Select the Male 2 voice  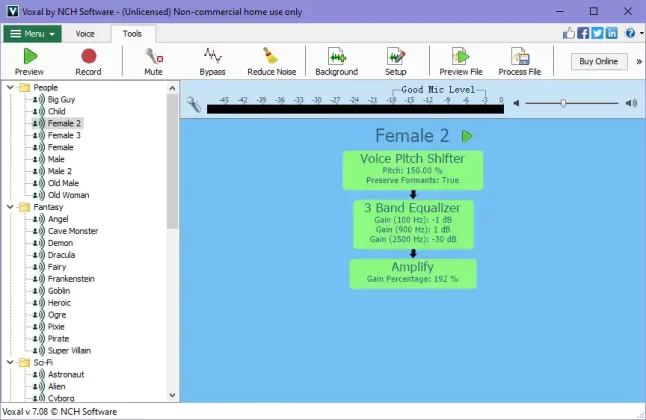click(x=60, y=171)
